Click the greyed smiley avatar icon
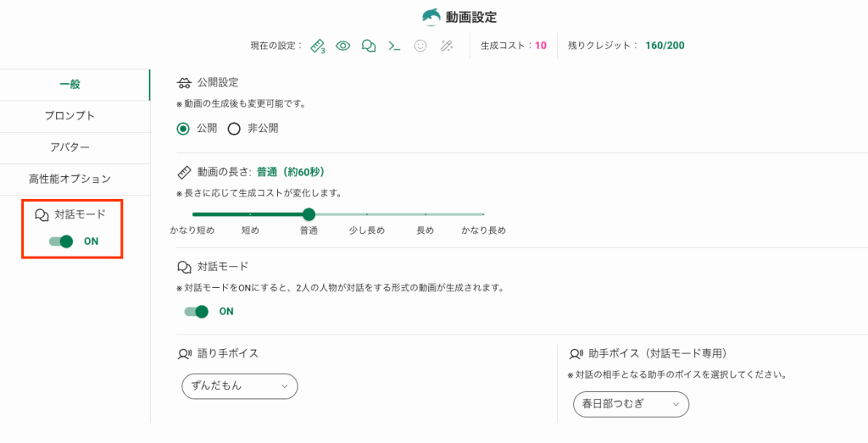Screen dimensions: 868x443 [420, 46]
